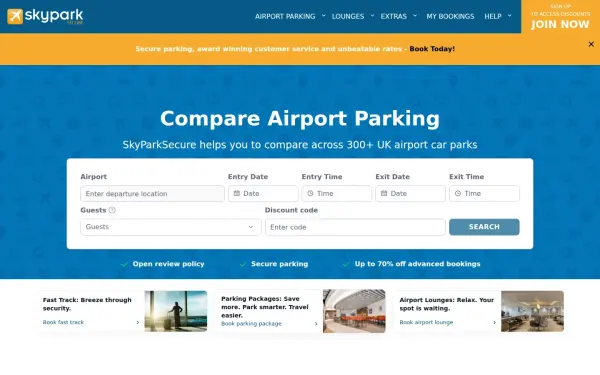Open the Airport Lounges image thumbnail
Viewport: 600px width, 375px height.
click(x=533, y=311)
